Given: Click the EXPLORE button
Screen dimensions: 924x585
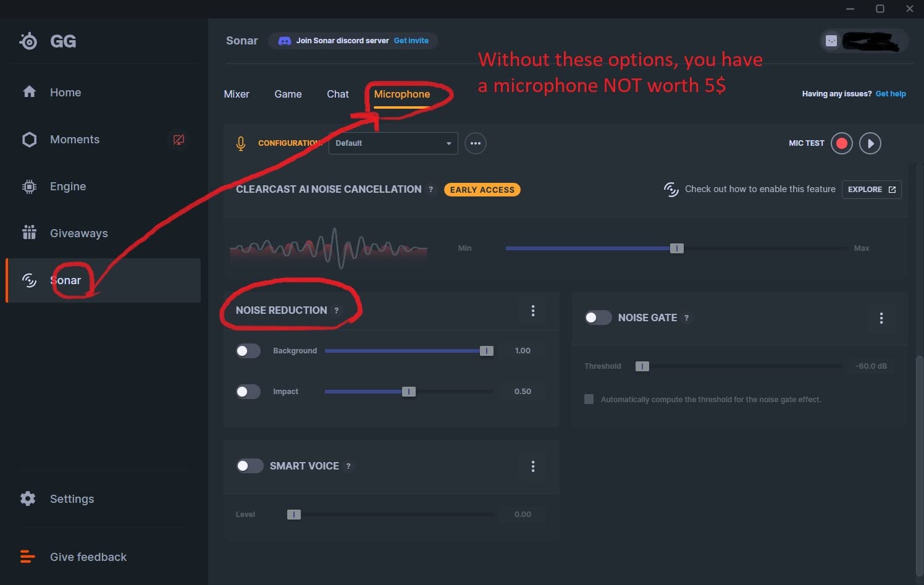Looking at the screenshot, I should [871, 190].
